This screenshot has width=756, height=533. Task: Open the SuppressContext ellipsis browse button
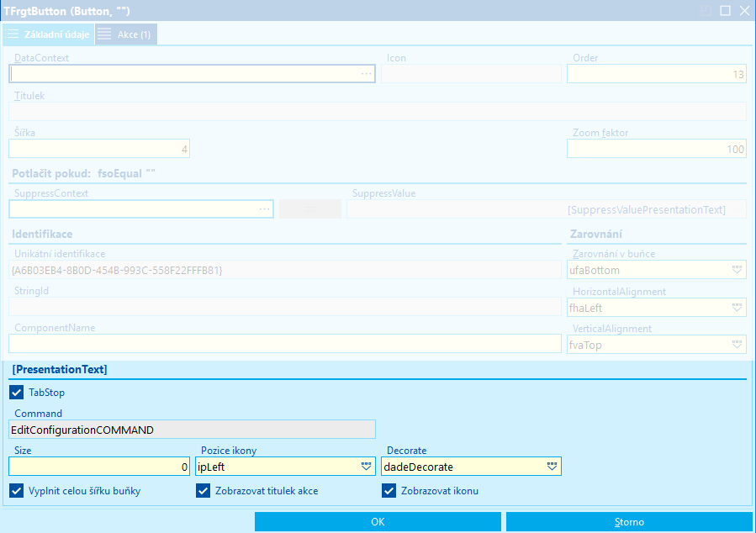tap(265, 209)
